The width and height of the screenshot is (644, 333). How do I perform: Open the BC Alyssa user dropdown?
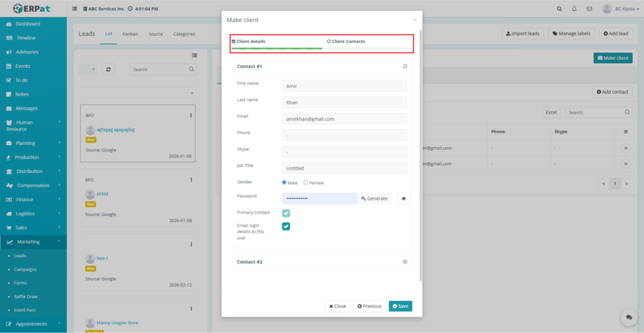coord(621,9)
